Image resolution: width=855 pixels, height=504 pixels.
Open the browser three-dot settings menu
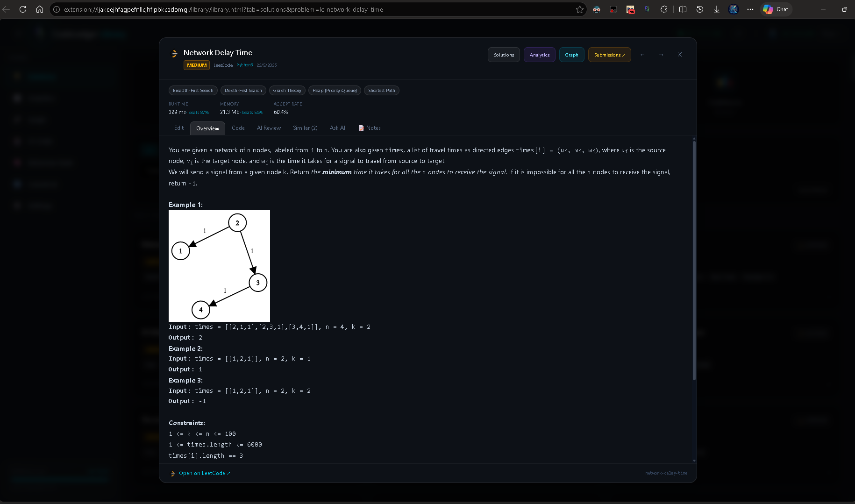point(750,9)
